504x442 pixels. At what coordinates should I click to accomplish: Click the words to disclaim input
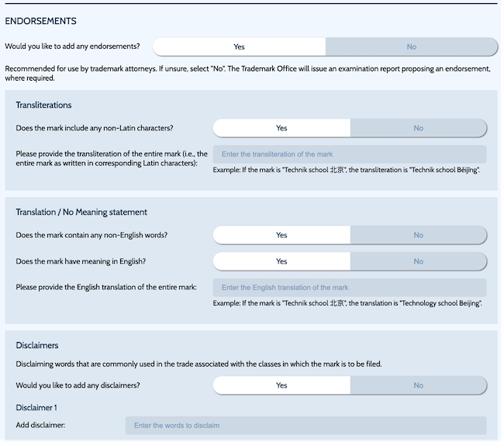click(x=306, y=425)
